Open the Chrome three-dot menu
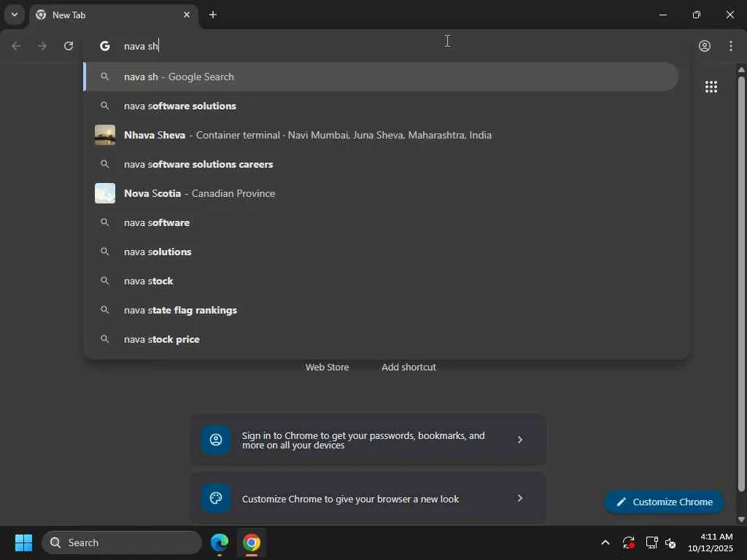The image size is (747, 560). coord(731,46)
